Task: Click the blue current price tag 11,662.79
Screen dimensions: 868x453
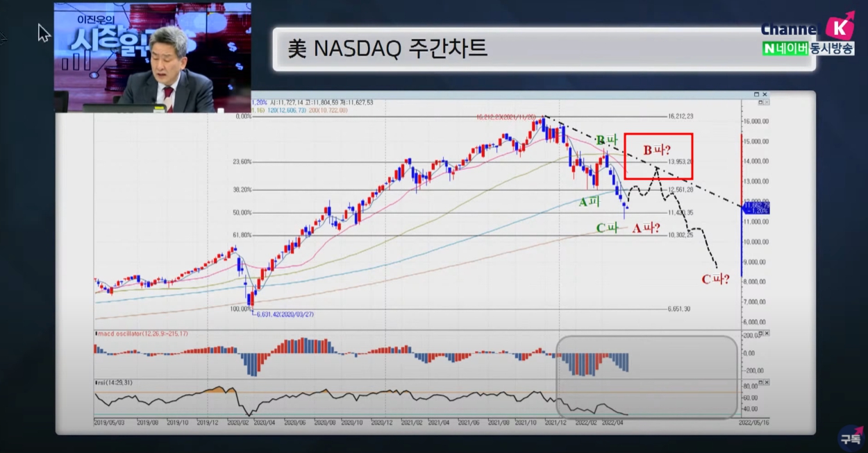Action: point(756,208)
